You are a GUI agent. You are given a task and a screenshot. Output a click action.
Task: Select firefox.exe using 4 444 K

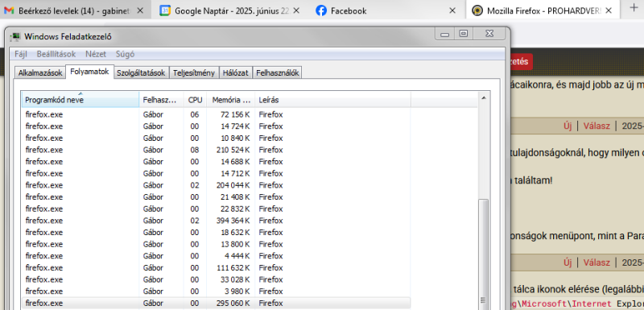click(x=216, y=256)
